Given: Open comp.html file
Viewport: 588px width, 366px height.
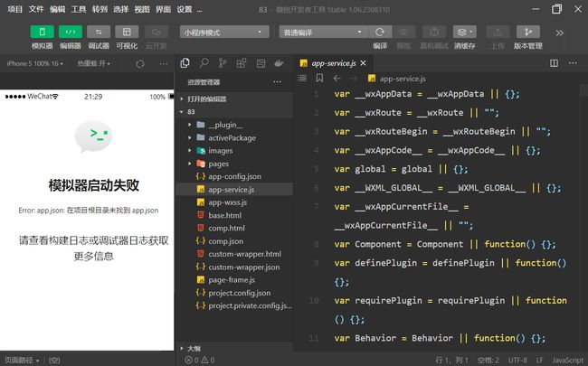Looking at the screenshot, I should click(234, 228).
